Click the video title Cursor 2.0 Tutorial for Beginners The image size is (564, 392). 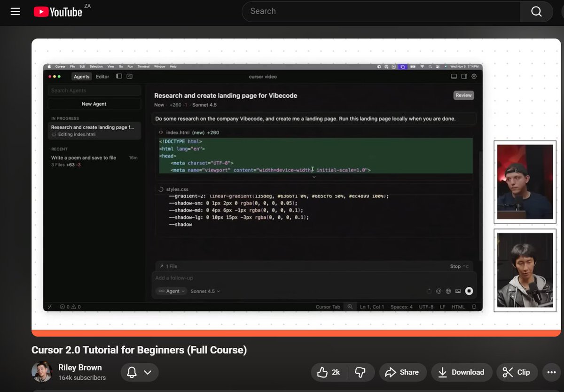[x=139, y=350]
